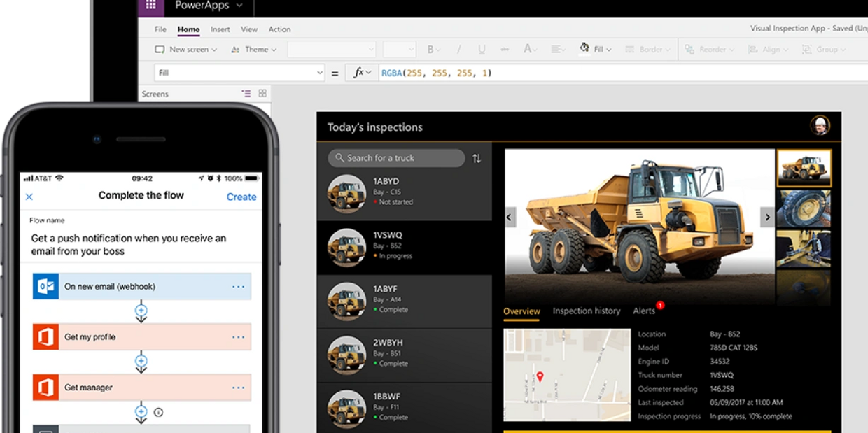
Task: Open the Reorder dropdown
Action: 709,50
